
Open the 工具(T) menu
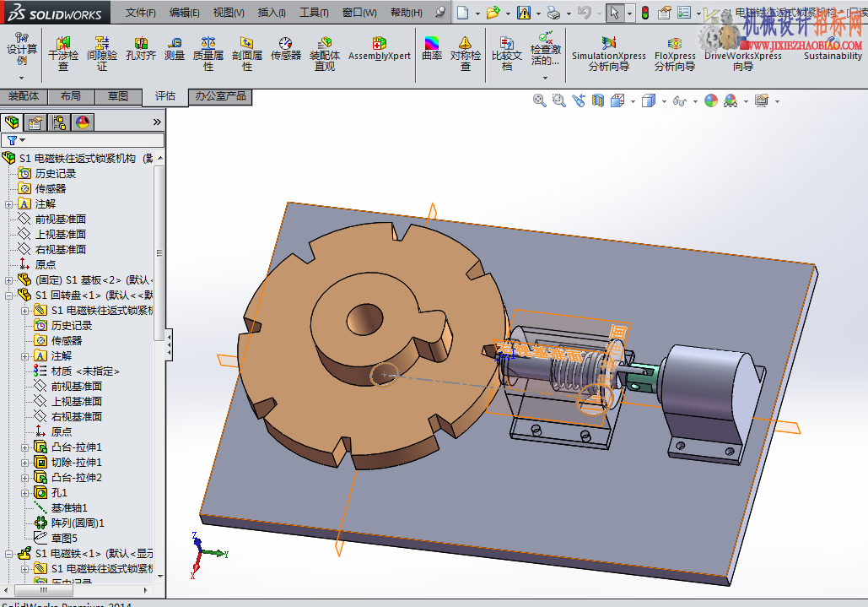[314, 12]
